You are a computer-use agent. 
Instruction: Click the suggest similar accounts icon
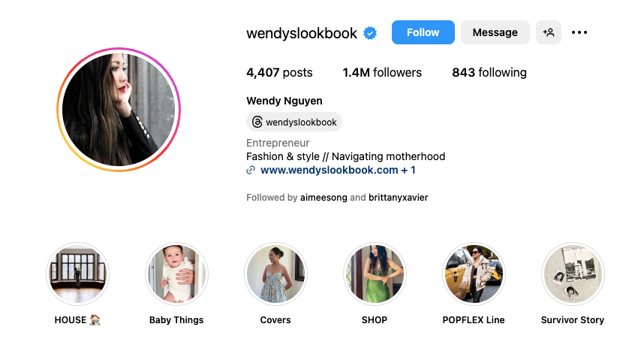549,32
